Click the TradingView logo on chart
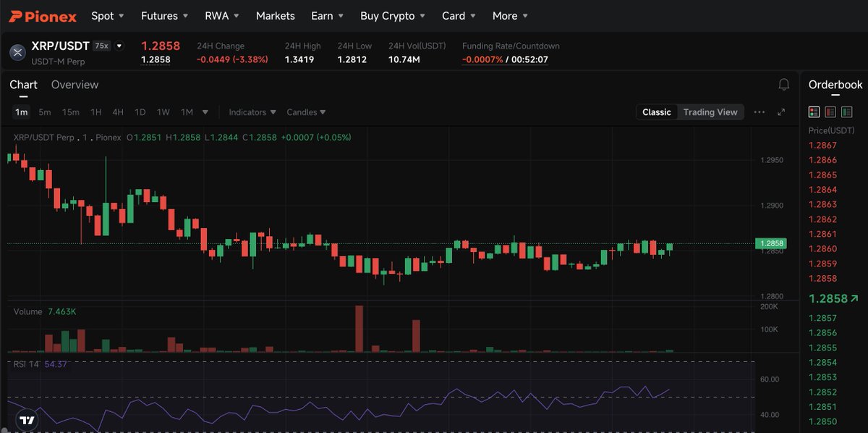The height and width of the screenshot is (433, 868). click(27, 420)
